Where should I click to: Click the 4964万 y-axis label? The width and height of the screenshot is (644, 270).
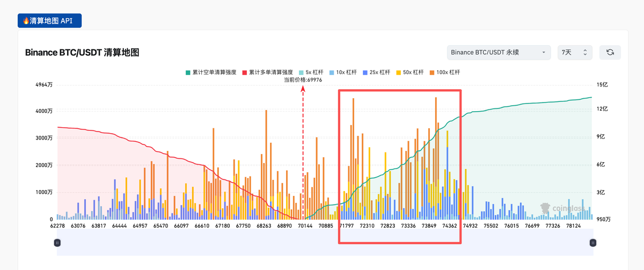43,85
